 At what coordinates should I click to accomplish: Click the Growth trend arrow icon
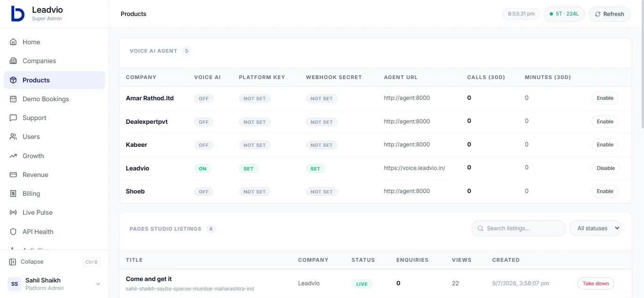click(x=13, y=156)
